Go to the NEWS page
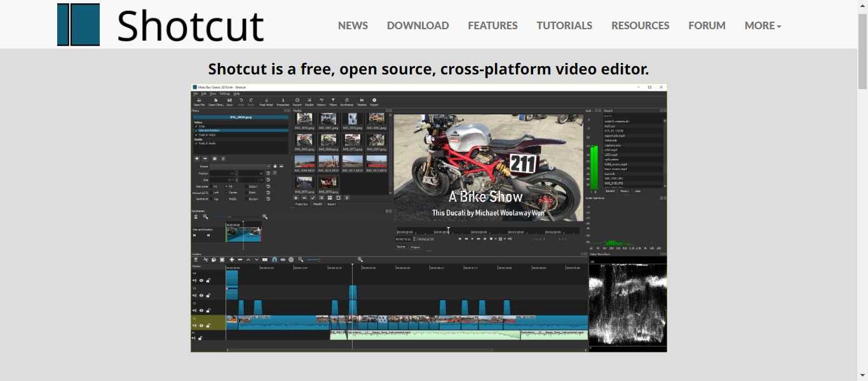Screen dimensions: 868x381 (353, 25)
